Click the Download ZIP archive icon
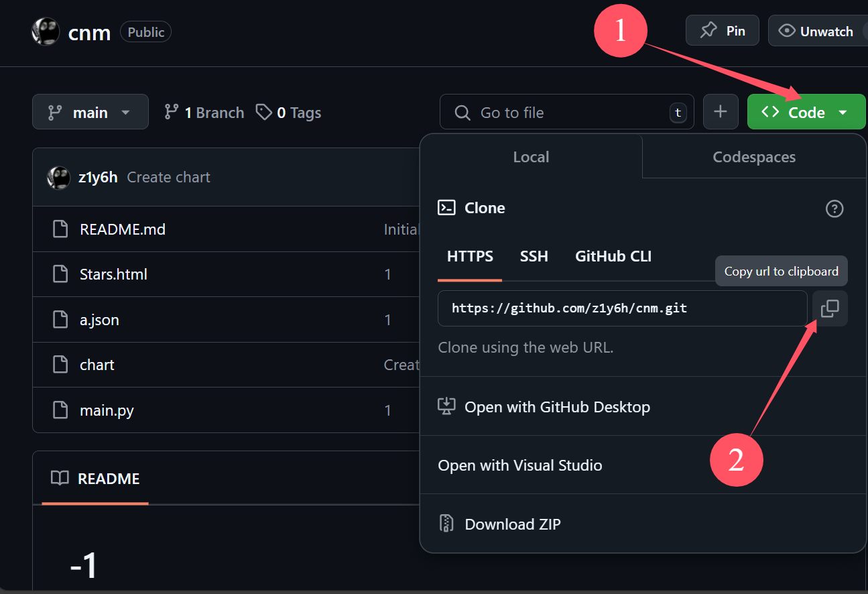This screenshot has height=594, width=868. tap(446, 524)
